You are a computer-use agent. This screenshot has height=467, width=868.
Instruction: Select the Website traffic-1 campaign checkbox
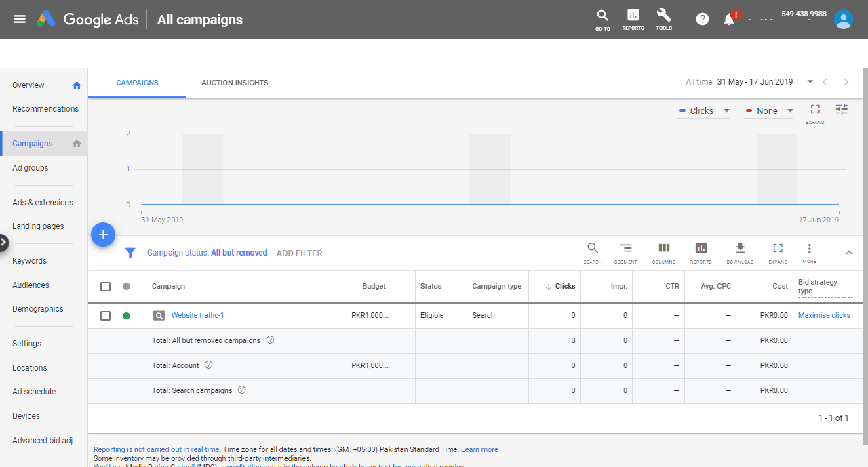click(105, 316)
